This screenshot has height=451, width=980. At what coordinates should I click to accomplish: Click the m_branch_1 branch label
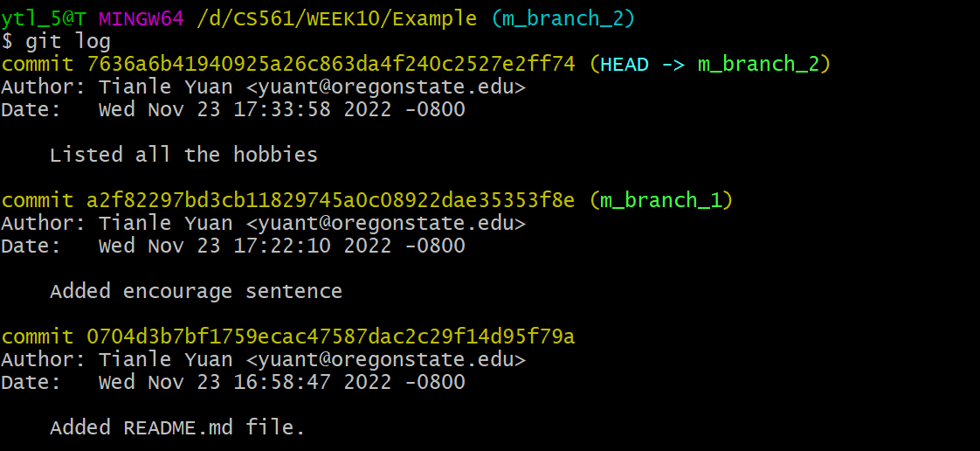tap(660, 200)
